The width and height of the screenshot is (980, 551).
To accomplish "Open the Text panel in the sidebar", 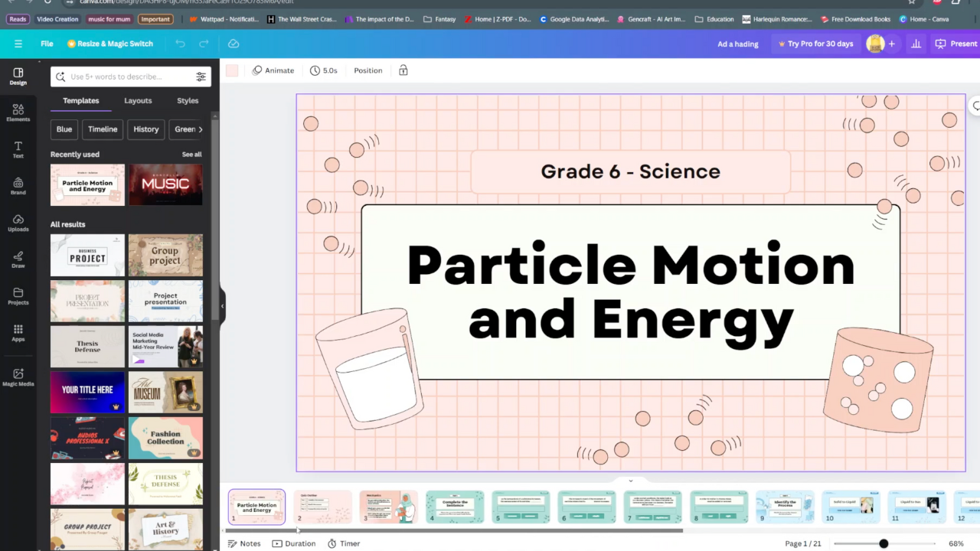I will tap(18, 149).
